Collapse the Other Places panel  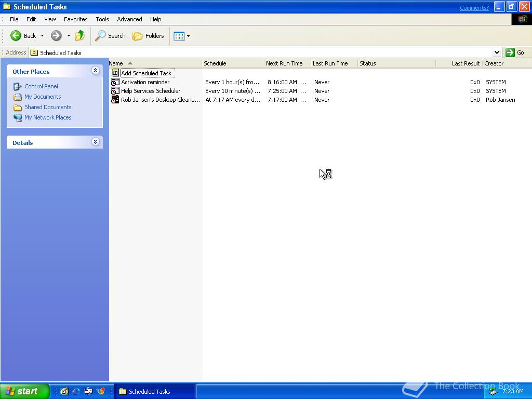click(96, 71)
